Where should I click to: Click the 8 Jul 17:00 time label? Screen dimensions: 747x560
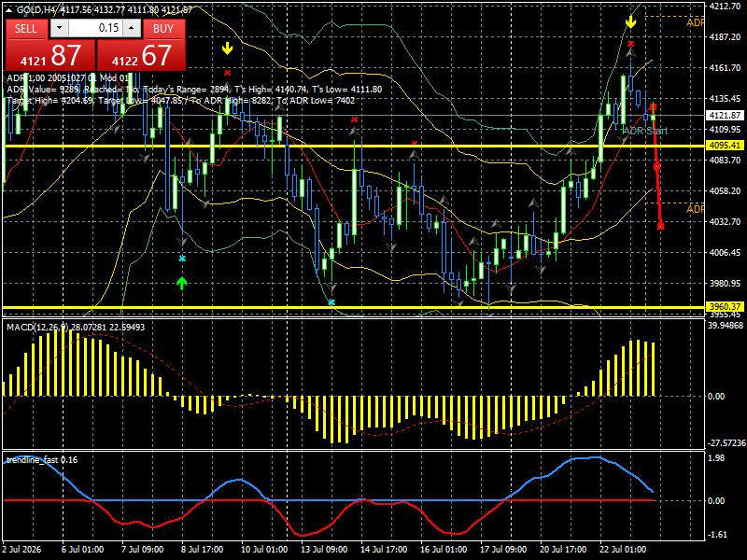point(202,550)
